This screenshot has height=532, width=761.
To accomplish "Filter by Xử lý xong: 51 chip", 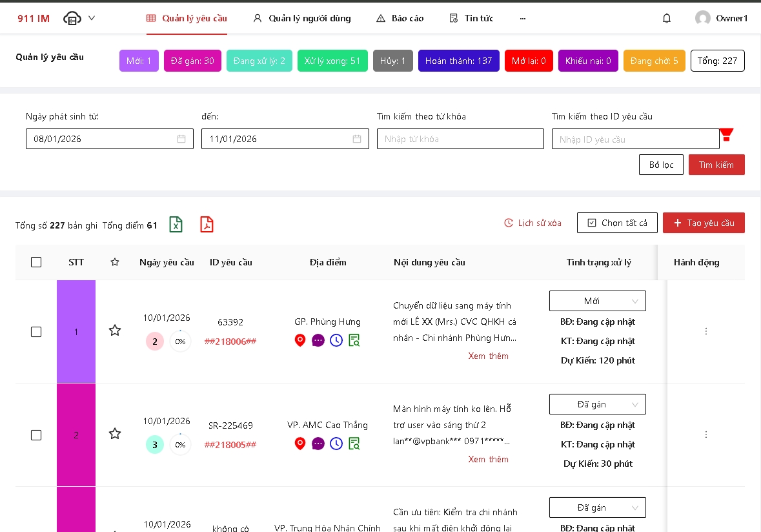I will (x=332, y=61).
